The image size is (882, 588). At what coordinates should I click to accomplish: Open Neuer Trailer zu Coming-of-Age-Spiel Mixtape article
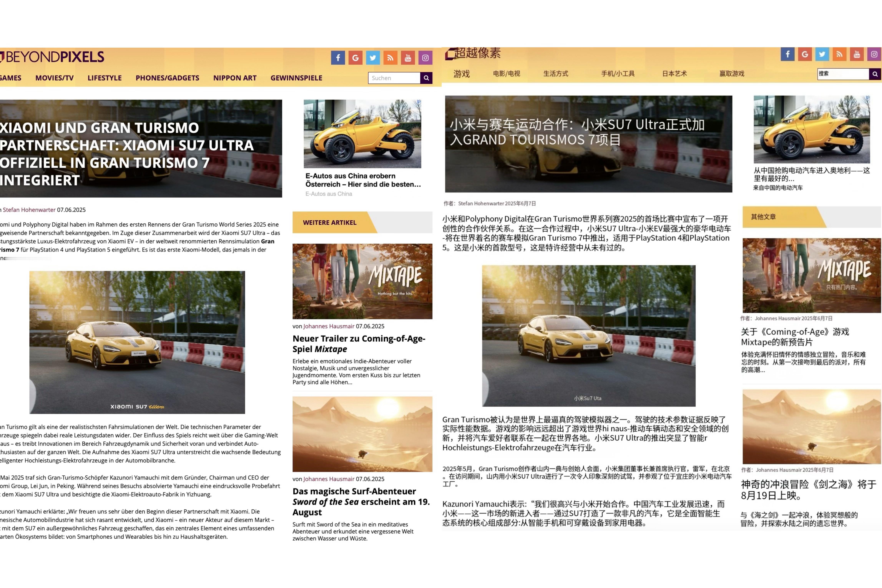359,344
